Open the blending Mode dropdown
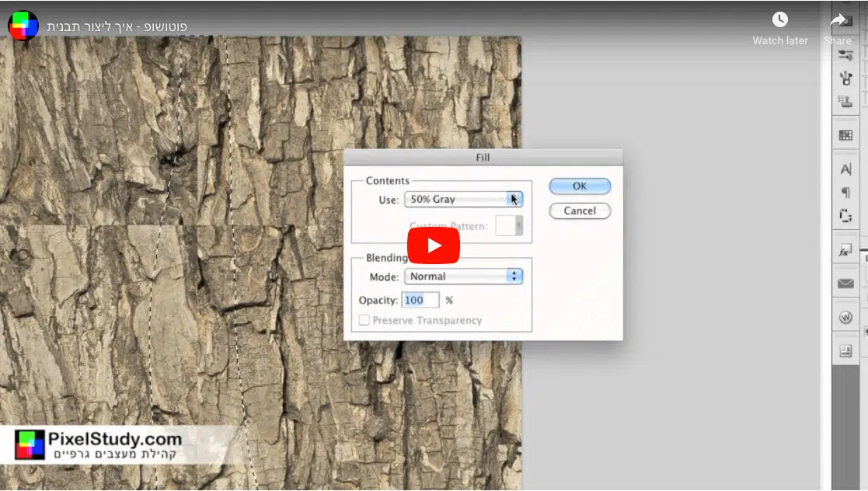 pyautogui.click(x=463, y=277)
